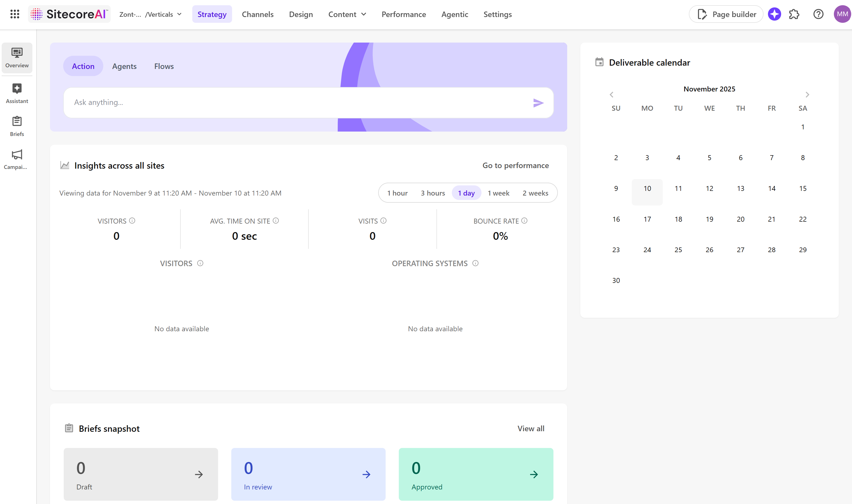The image size is (852, 504).
Task: Click the purple AI sparkle icon
Action: [x=774, y=14]
